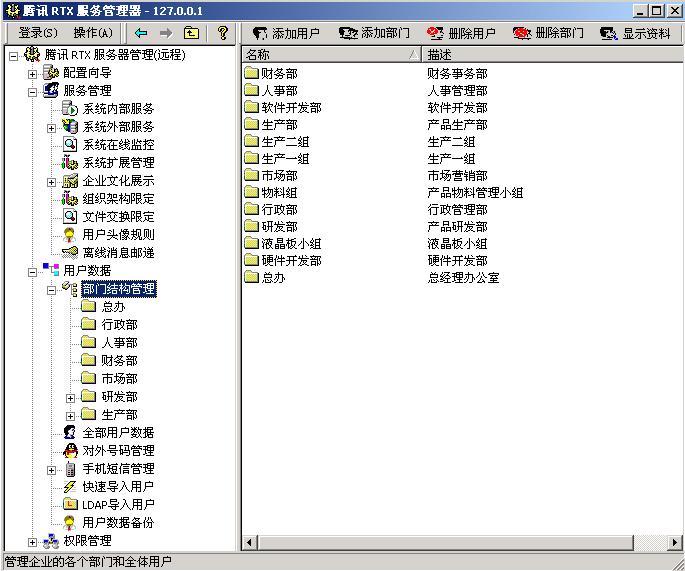Viewport: 685px width, 571px height.
Task: Select 系统内部服务 icon in tree
Action: click(x=70, y=108)
